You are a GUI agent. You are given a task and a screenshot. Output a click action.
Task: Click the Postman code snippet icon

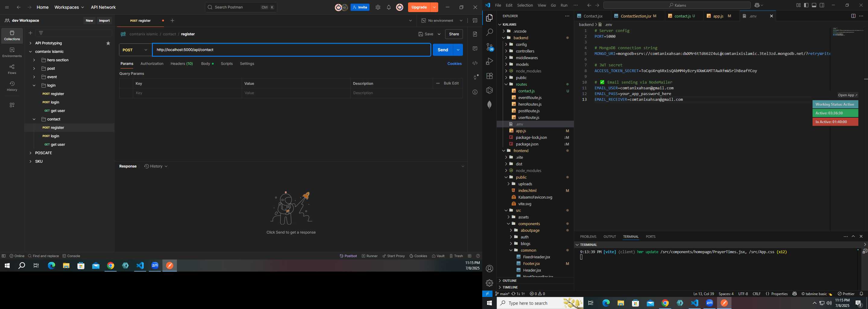tap(475, 63)
